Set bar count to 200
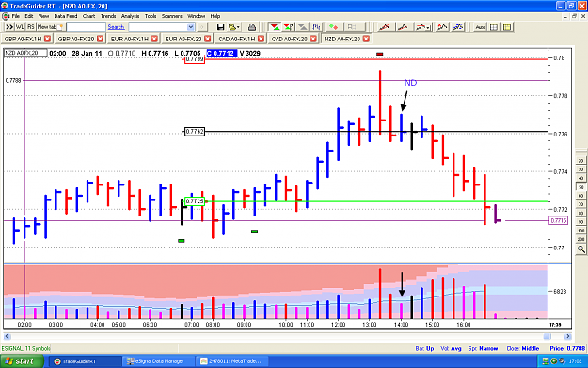This screenshot has width=588, height=368. pyautogui.click(x=580, y=239)
